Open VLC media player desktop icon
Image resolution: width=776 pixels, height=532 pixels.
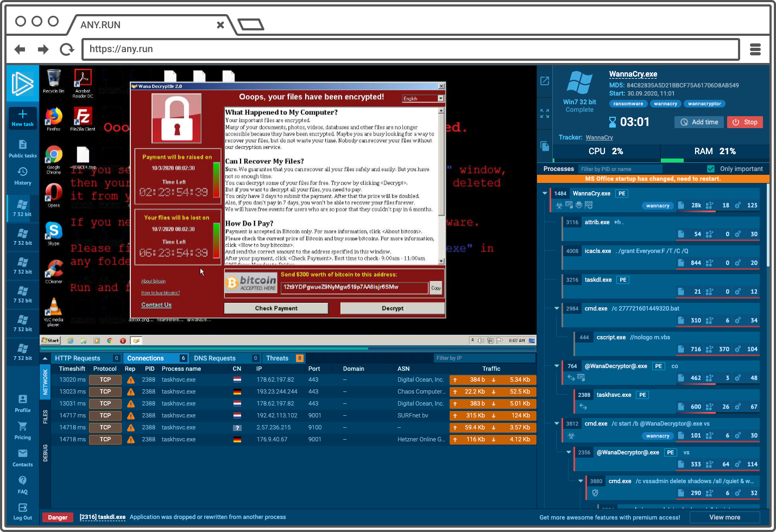click(x=54, y=313)
